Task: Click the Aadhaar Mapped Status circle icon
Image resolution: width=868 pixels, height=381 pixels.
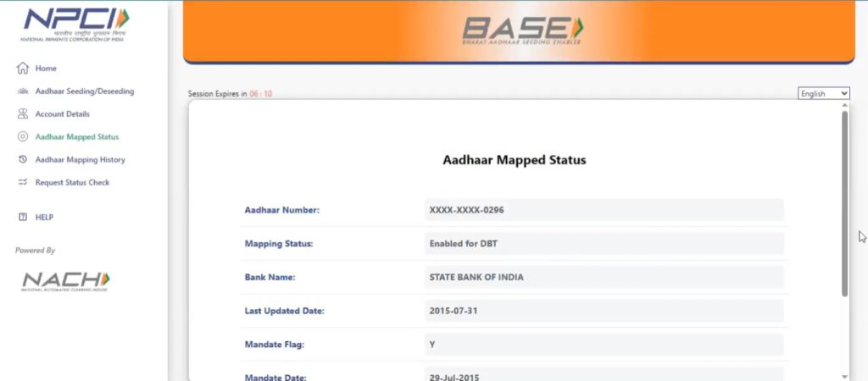Action: [x=23, y=137]
